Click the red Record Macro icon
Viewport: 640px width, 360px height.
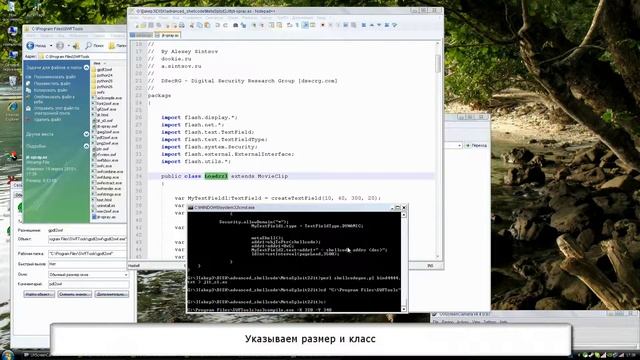point(322,25)
